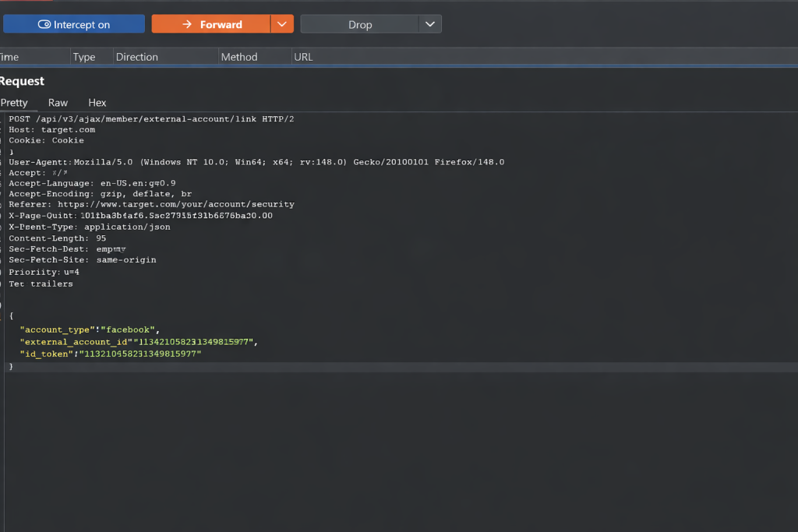Forward the intercepted request
798x532 pixels.
click(x=211, y=24)
